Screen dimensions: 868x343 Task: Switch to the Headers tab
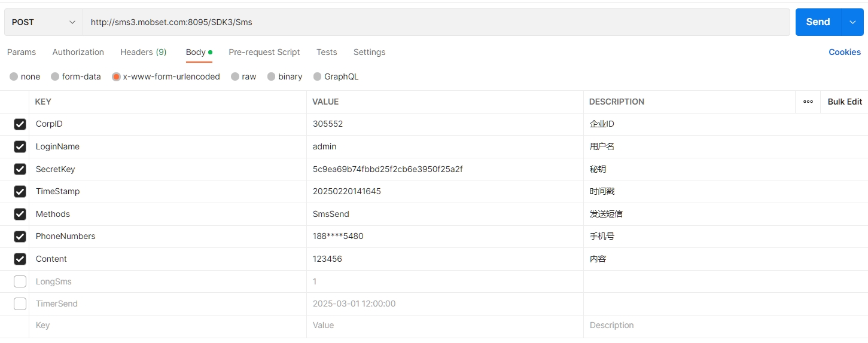pyautogui.click(x=143, y=52)
